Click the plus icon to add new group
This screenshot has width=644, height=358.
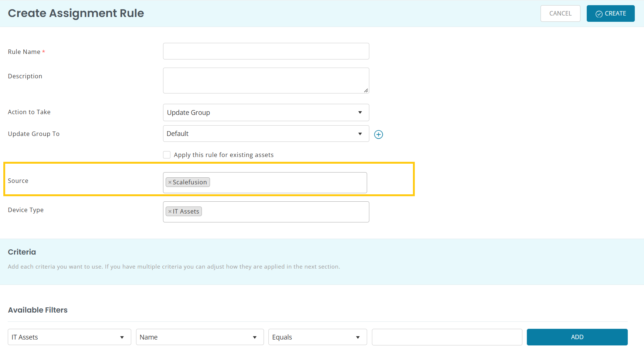tap(379, 134)
